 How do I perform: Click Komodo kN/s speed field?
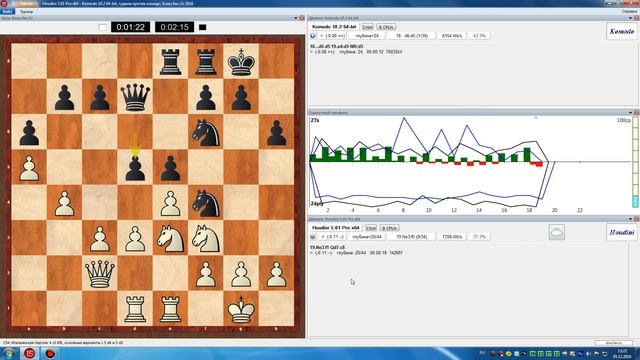(451, 36)
